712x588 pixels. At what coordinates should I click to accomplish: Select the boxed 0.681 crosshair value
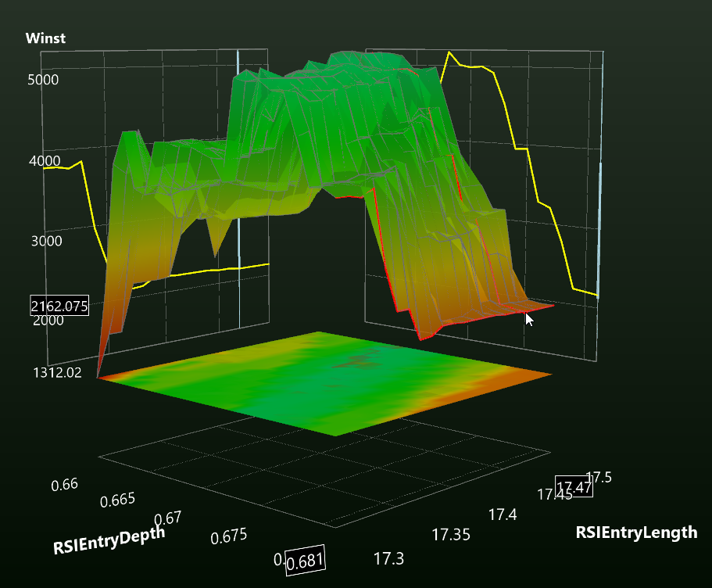point(306,561)
